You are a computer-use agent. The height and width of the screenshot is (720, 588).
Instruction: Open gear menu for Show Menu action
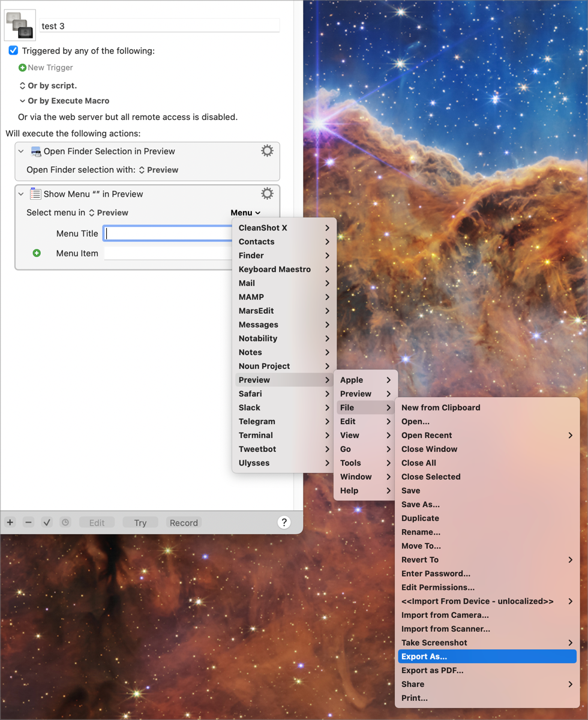pyautogui.click(x=267, y=193)
